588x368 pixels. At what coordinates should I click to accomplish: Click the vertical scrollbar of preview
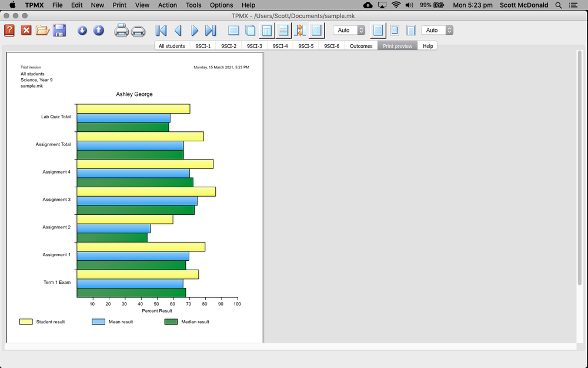click(580, 168)
